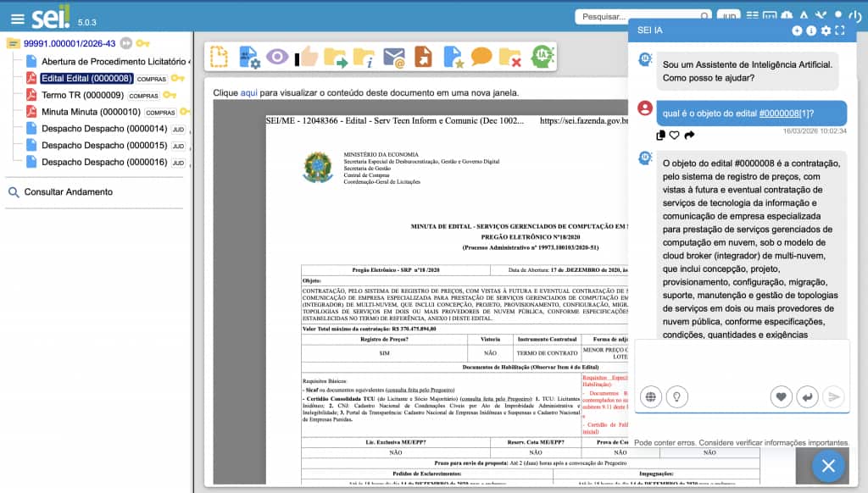Close the SEI IA chat with round X button
The image size is (868, 493).
tap(828, 466)
